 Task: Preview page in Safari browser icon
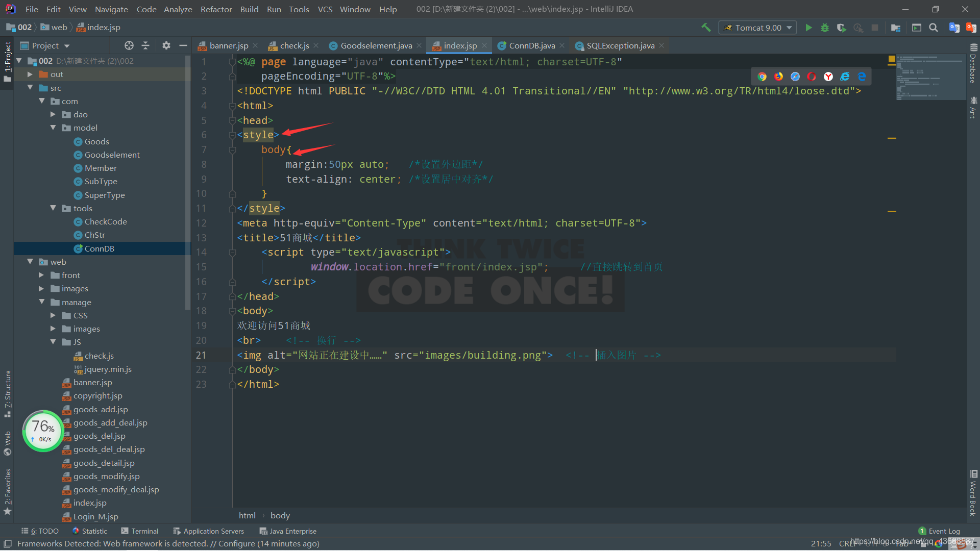[x=795, y=77]
